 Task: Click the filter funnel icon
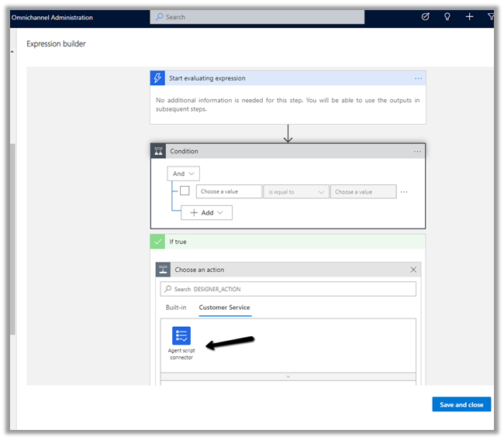(491, 16)
